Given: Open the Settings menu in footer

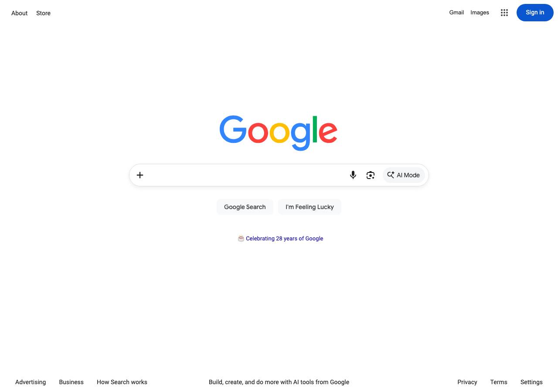Looking at the screenshot, I should [531, 382].
